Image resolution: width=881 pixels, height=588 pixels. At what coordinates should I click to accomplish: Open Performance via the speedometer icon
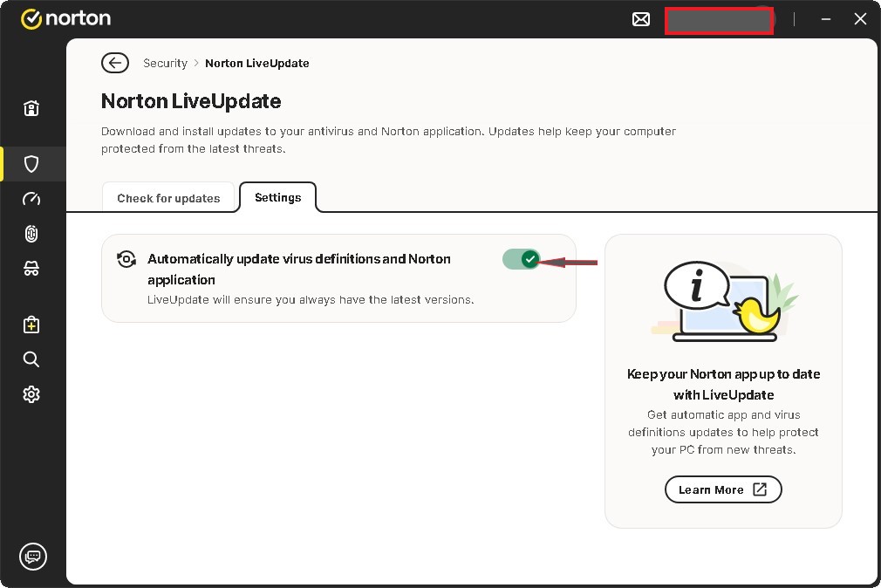click(x=31, y=198)
